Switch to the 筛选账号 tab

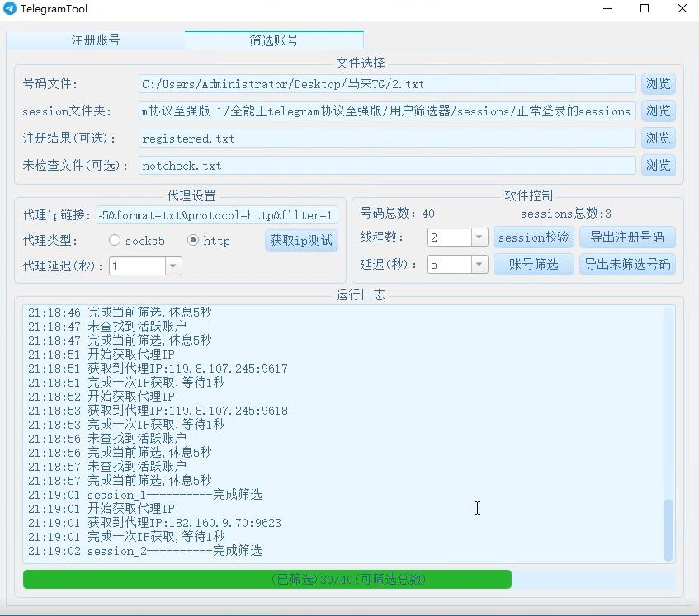(274, 40)
